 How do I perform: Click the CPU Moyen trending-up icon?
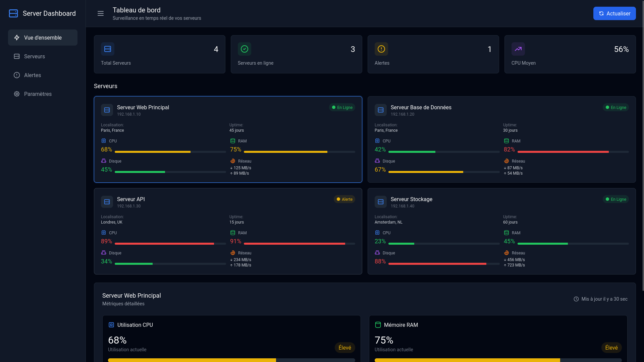click(518, 49)
